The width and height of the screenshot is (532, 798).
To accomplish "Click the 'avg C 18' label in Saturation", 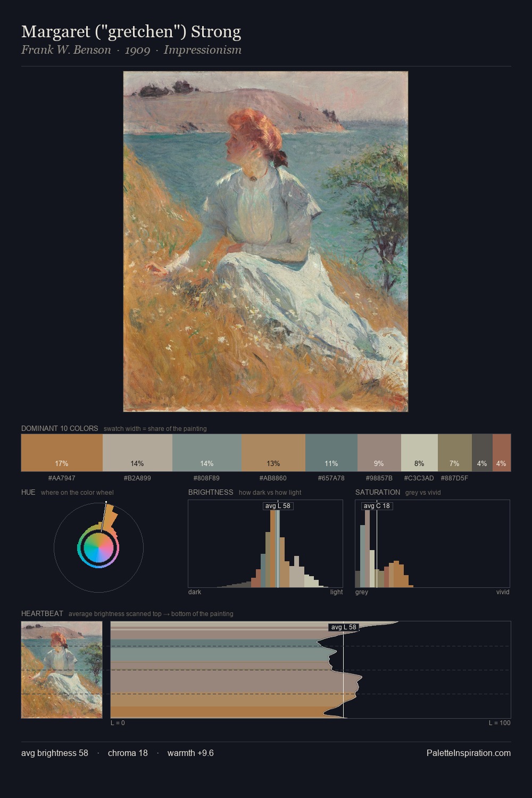I will (377, 506).
